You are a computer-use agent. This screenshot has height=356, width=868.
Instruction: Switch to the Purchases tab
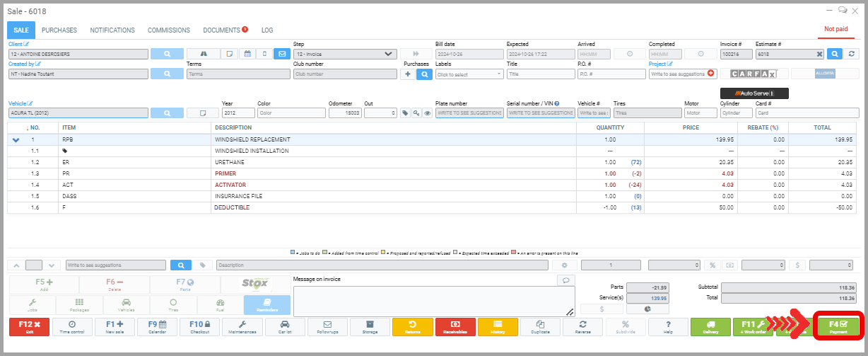(x=59, y=30)
